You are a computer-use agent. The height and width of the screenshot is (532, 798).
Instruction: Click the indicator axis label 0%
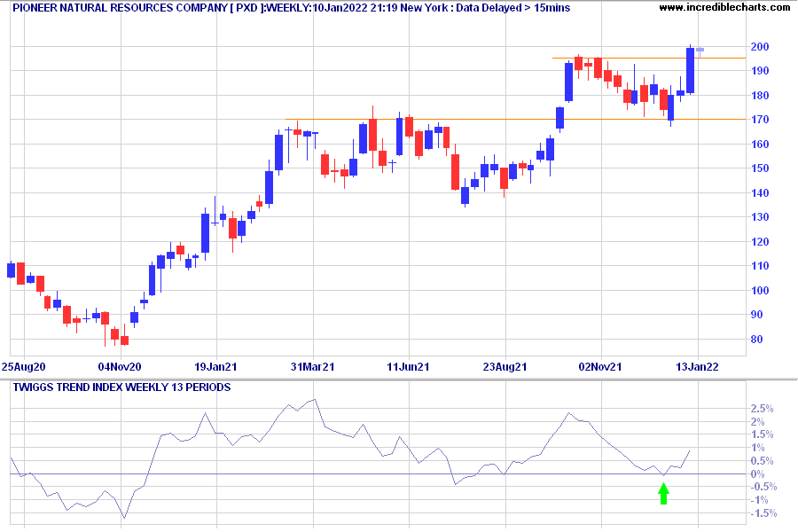758,474
